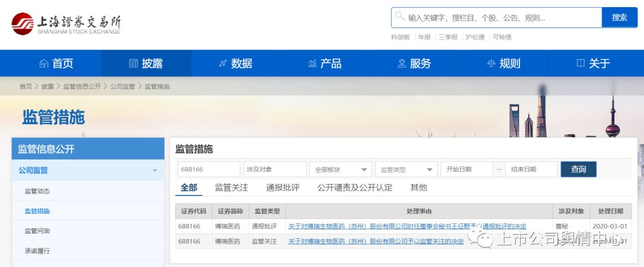The width and height of the screenshot is (644, 267).
Task: Click the security code field showing 688166
Action: pyautogui.click(x=209, y=169)
